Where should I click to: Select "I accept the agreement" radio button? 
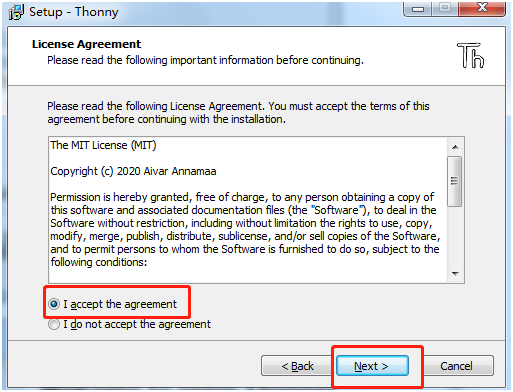pos(54,304)
